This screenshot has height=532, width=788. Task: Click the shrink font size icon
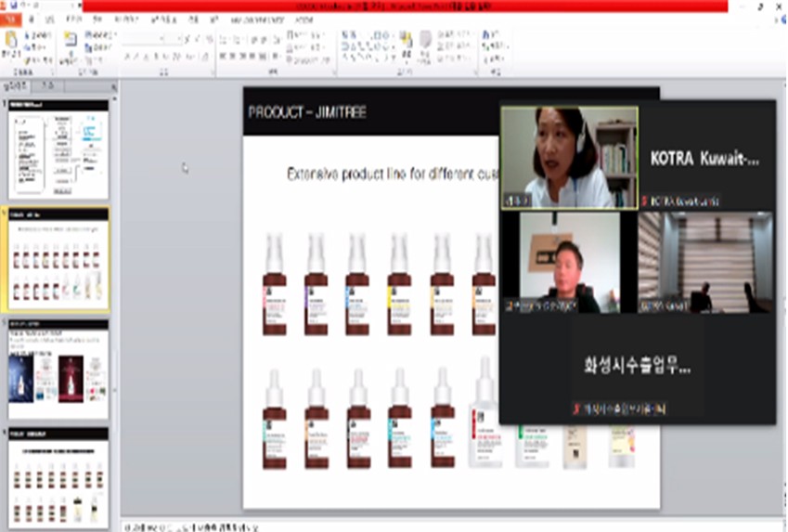(197, 39)
